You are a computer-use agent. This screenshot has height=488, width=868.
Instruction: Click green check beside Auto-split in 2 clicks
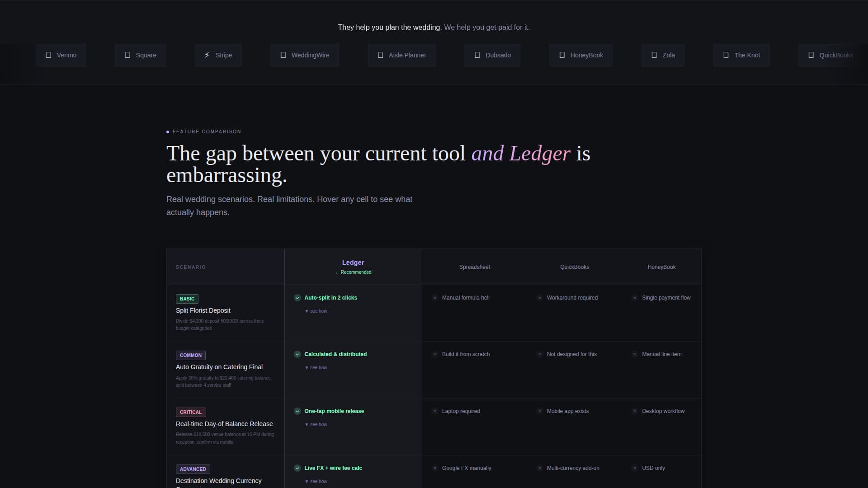(x=297, y=298)
